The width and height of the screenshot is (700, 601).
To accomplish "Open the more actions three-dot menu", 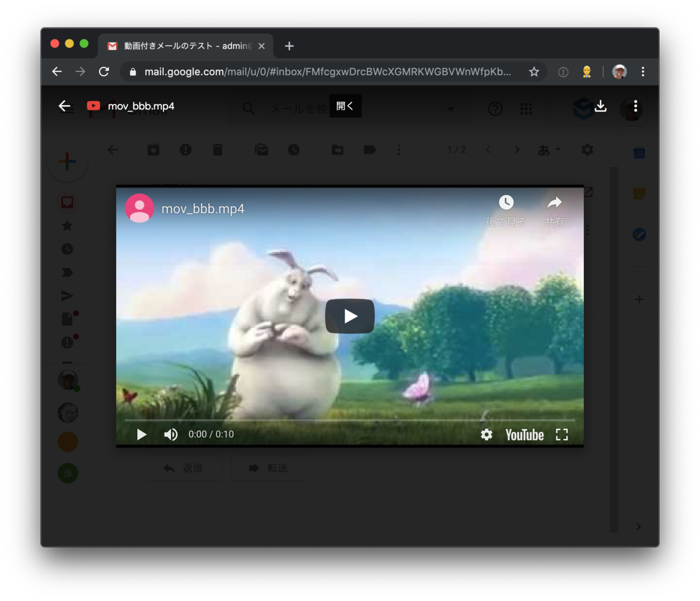I will click(x=398, y=150).
